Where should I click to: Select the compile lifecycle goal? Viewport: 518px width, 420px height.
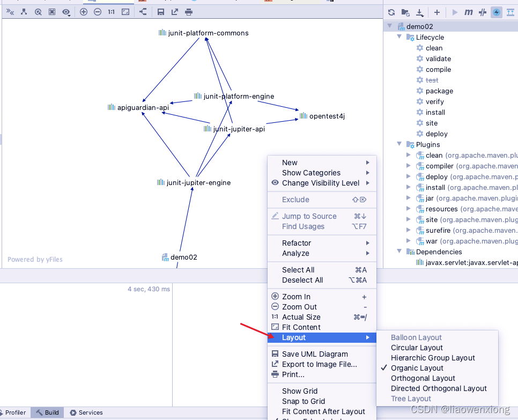point(438,69)
